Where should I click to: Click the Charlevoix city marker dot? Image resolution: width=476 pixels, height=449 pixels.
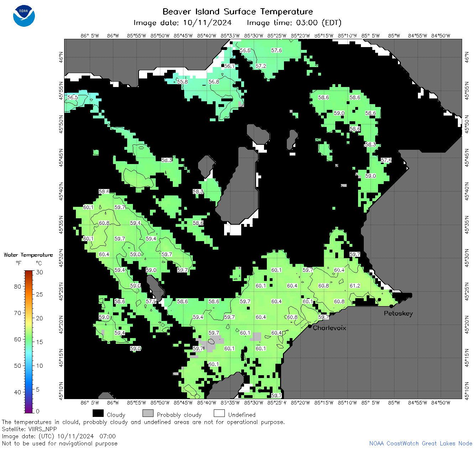coord(310,326)
